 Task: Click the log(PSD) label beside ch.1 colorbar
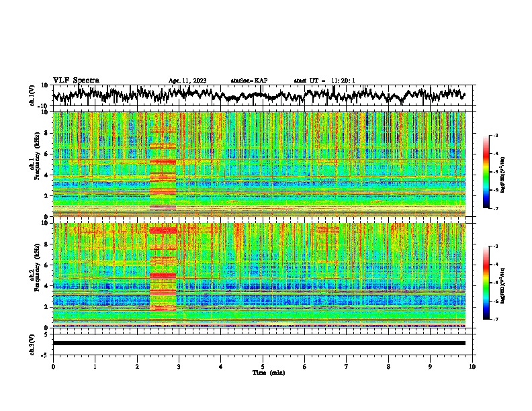coord(503,175)
